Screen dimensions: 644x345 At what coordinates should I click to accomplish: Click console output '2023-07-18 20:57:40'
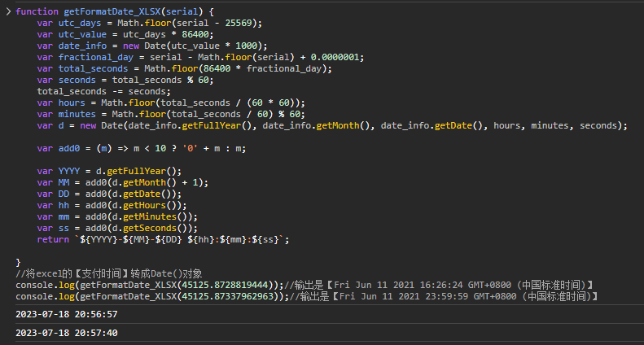[67, 333]
